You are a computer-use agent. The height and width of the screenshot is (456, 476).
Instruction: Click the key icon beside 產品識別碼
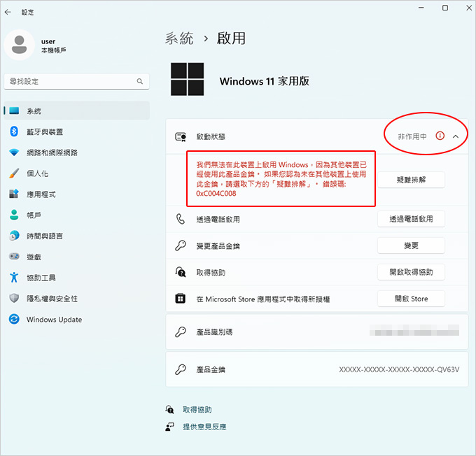click(181, 332)
